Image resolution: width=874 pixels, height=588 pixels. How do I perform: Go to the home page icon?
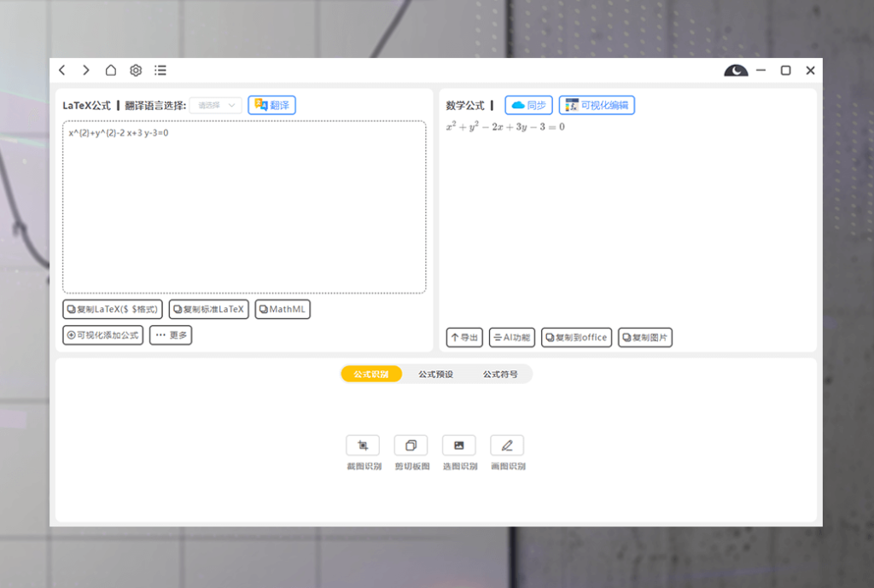111,70
